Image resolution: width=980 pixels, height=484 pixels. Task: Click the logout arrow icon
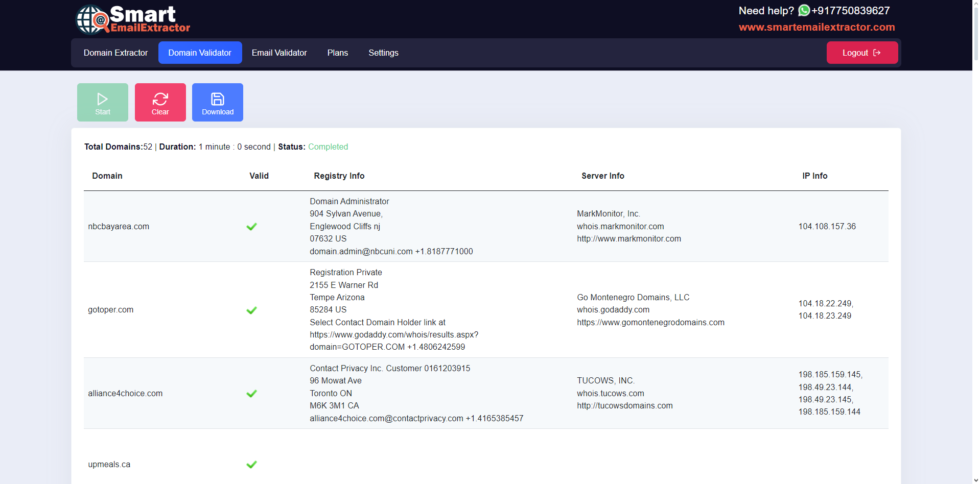877,53
